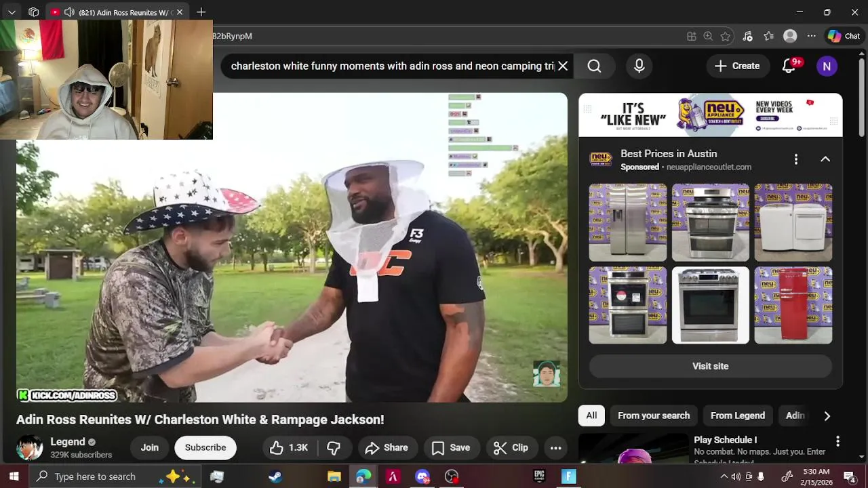The width and height of the screenshot is (868, 488).
Task: Open the media control music icon
Action: pos(747,36)
